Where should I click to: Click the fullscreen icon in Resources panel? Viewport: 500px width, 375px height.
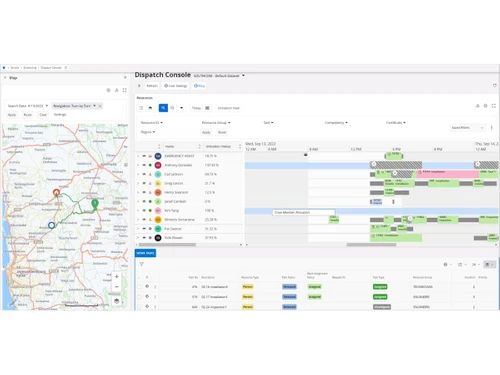point(494,106)
